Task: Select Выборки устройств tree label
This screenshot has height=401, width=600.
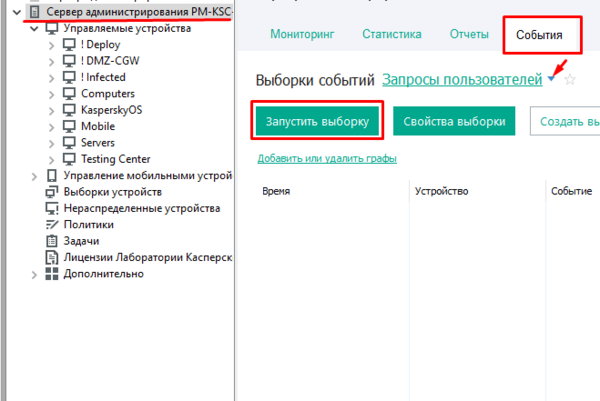Action: tap(113, 192)
